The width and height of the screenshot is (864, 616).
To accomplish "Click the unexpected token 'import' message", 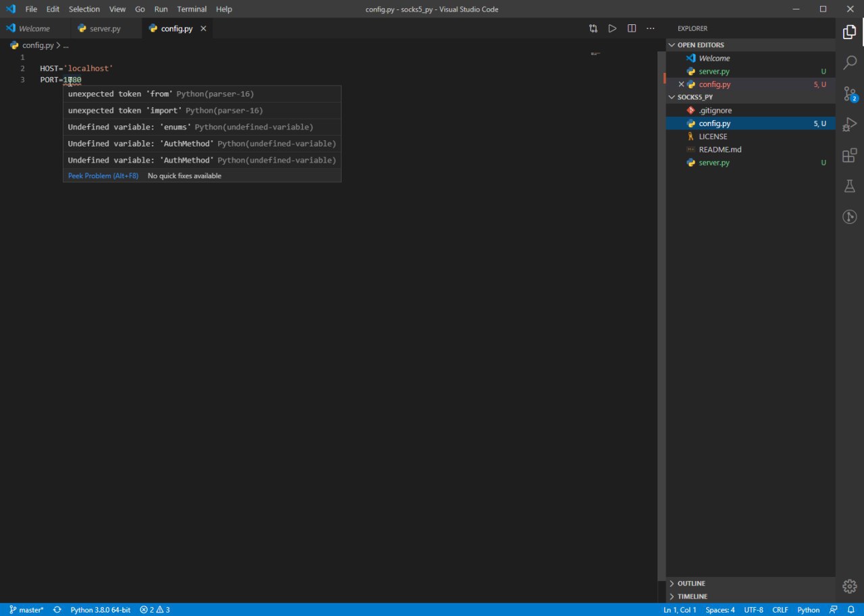I will [202, 111].
